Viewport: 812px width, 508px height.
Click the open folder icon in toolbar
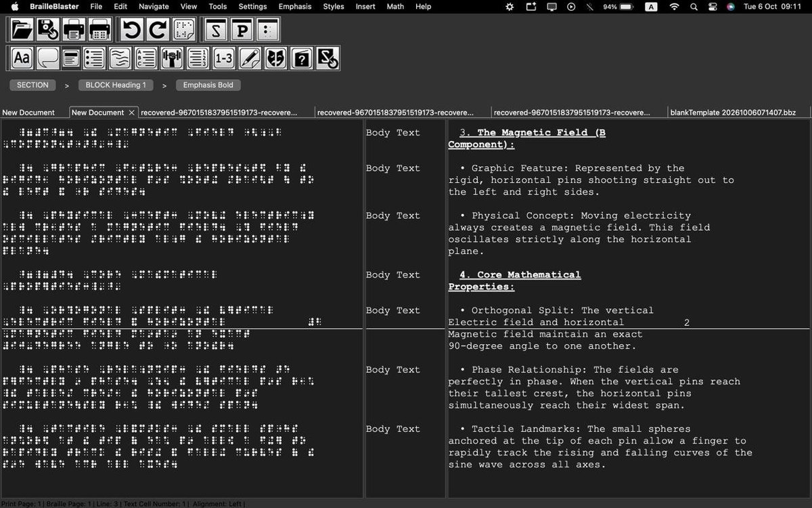coord(22,30)
